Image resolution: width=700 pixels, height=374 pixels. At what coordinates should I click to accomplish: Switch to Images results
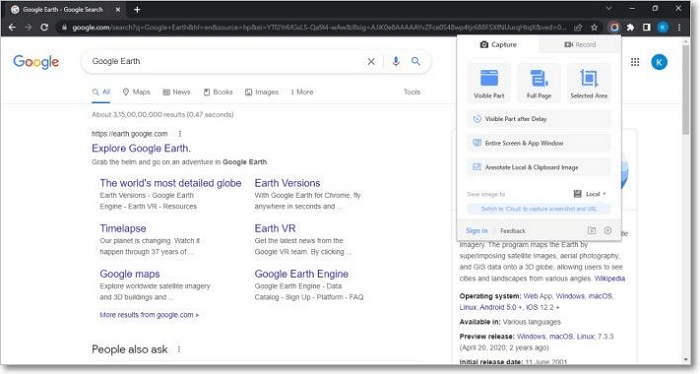(262, 92)
